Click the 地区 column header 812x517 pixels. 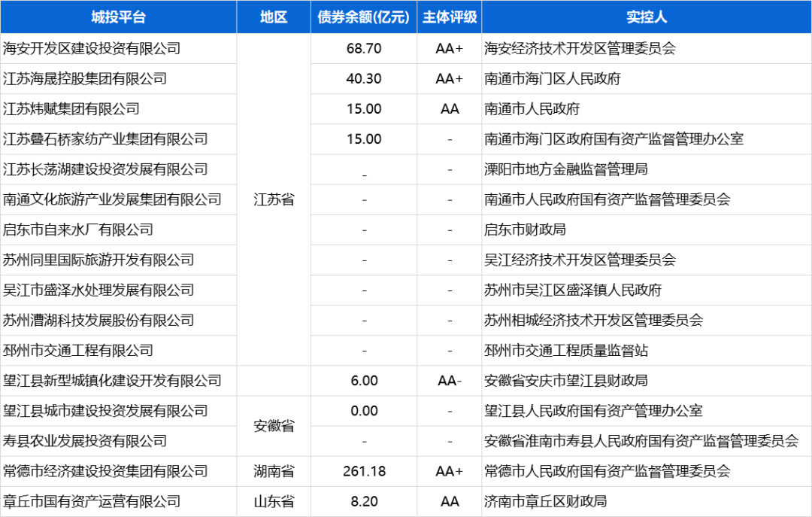[x=274, y=17]
